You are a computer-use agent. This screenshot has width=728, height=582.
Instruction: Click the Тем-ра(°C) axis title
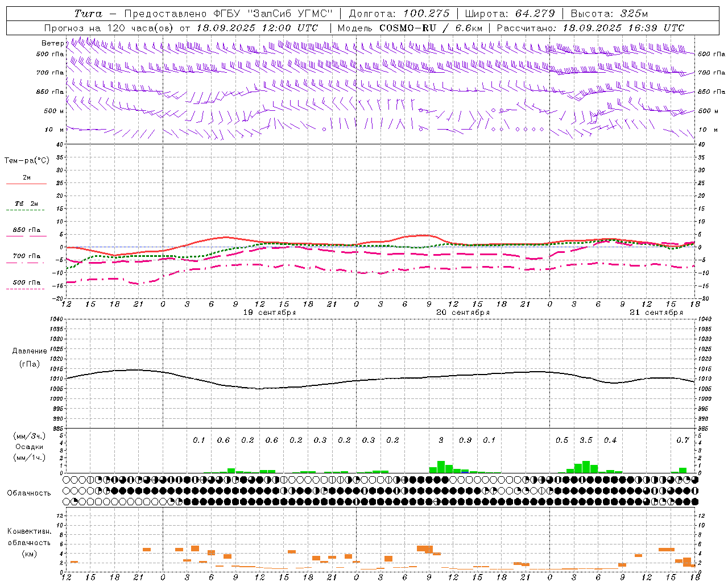point(27,161)
